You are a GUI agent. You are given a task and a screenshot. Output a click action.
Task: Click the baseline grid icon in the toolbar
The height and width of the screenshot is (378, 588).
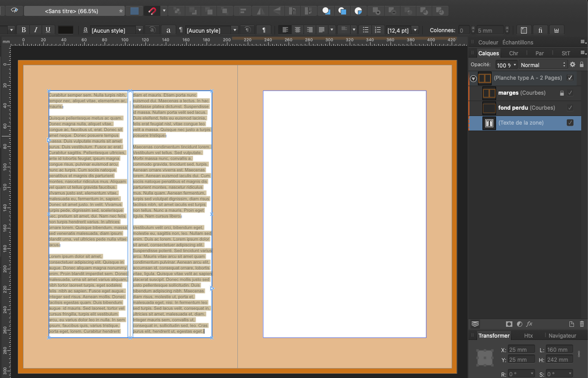(x=135, y=11)
